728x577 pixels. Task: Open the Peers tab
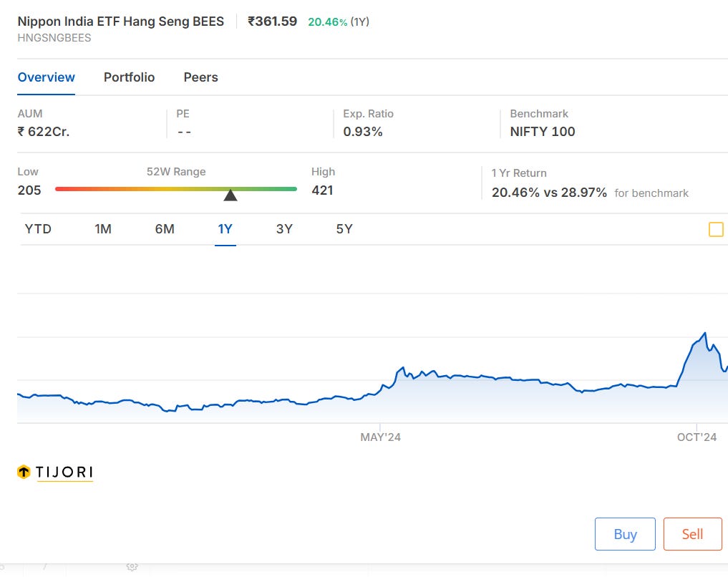click(200, 77)
